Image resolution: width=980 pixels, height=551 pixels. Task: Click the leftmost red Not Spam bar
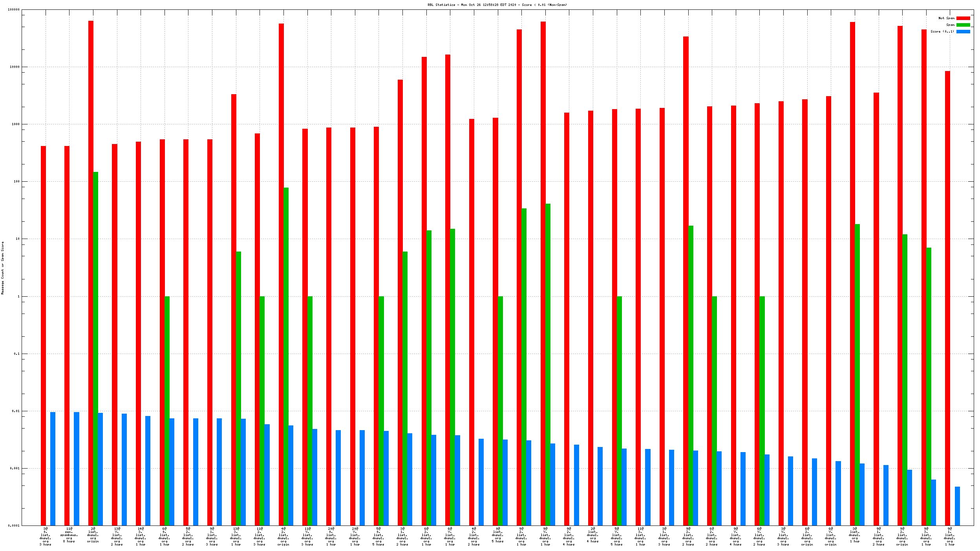click(x=43, y=336)
